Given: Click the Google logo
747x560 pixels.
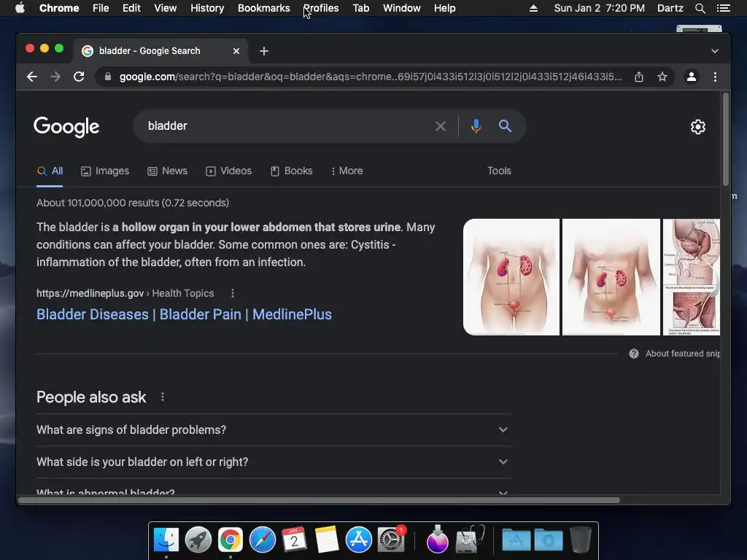Looking at the screenshot, I should point(66,127).
